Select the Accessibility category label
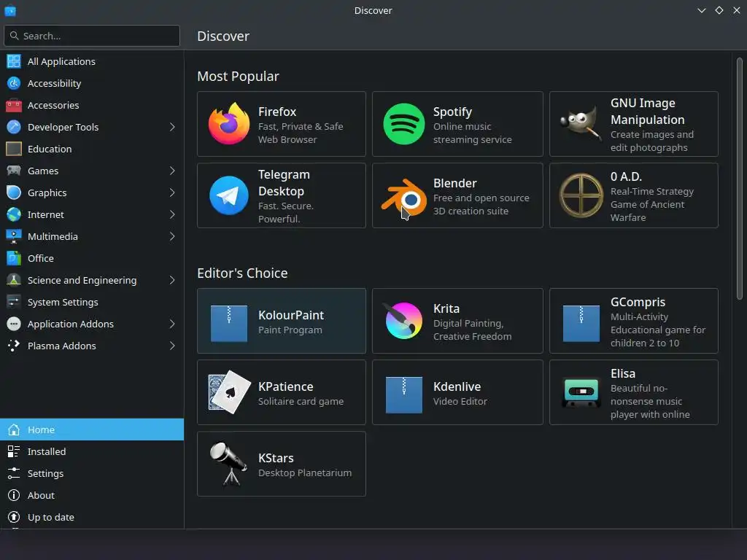This screenshot has width=747, height=560. (54, 83)
